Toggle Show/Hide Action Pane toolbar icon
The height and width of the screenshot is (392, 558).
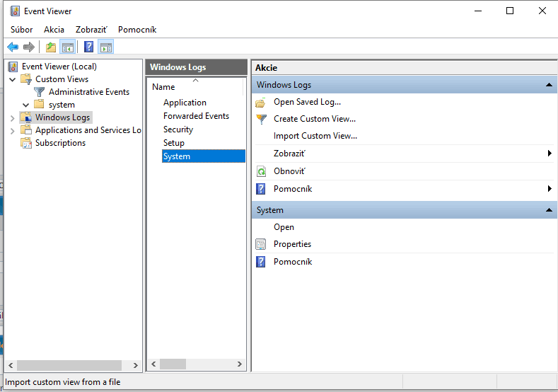pos(106,47)
